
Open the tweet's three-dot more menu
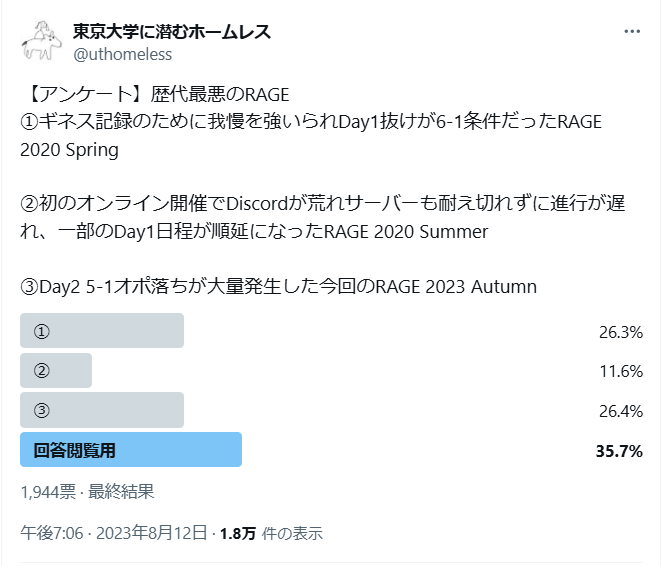click(632, 31)
